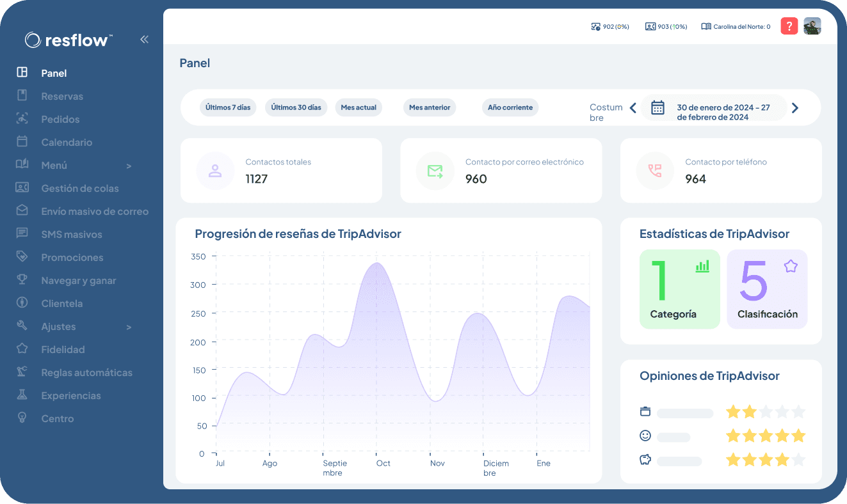Collapse the sidebar with double-chevron icon
Screen dimensions: 847x504
point(144,40)
